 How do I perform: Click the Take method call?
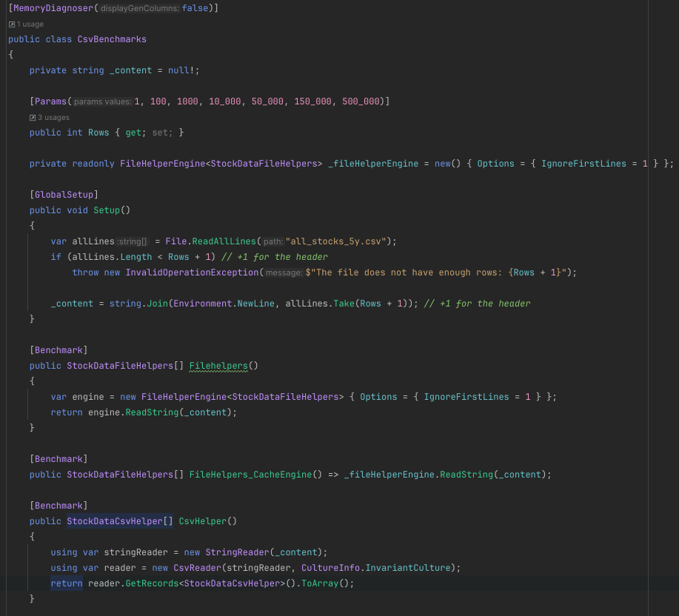(x=344, y=304)
